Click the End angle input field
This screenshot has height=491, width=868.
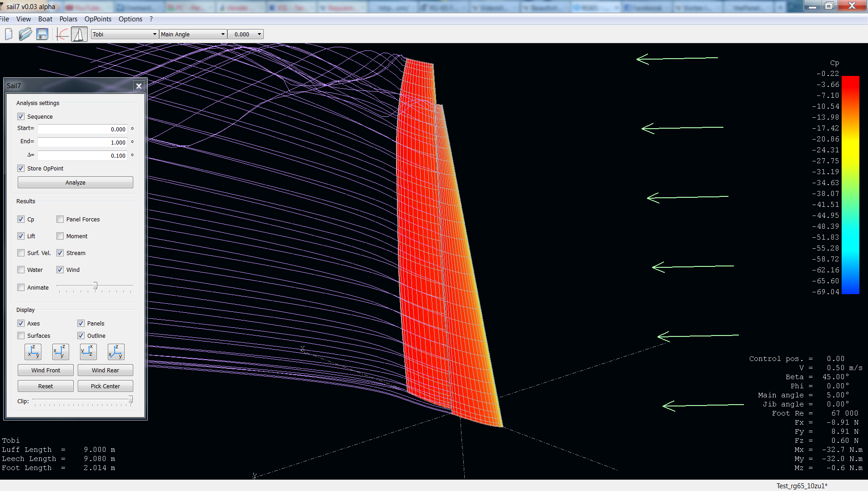82,143
